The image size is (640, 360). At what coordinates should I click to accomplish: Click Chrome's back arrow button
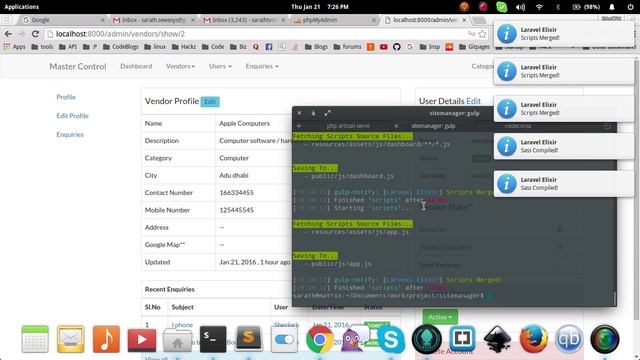[x=8, y=34]
